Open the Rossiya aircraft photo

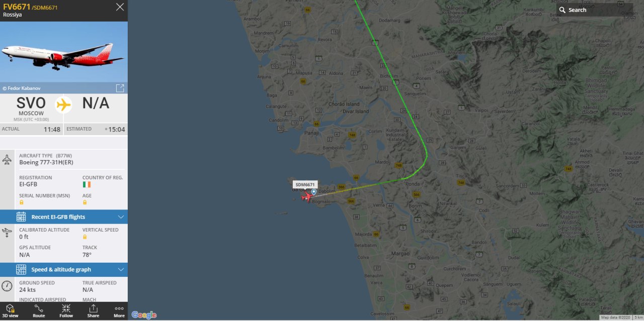pos(64,52)
